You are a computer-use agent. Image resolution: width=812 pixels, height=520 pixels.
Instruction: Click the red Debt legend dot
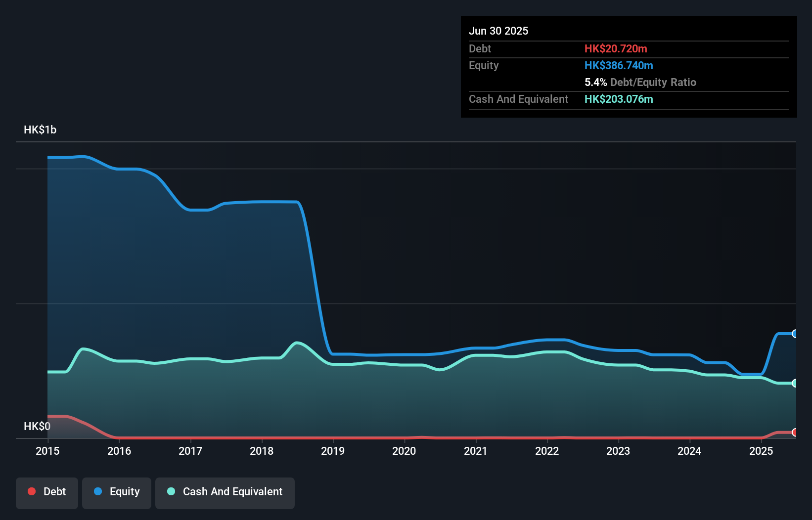click(x=32, y=492)
